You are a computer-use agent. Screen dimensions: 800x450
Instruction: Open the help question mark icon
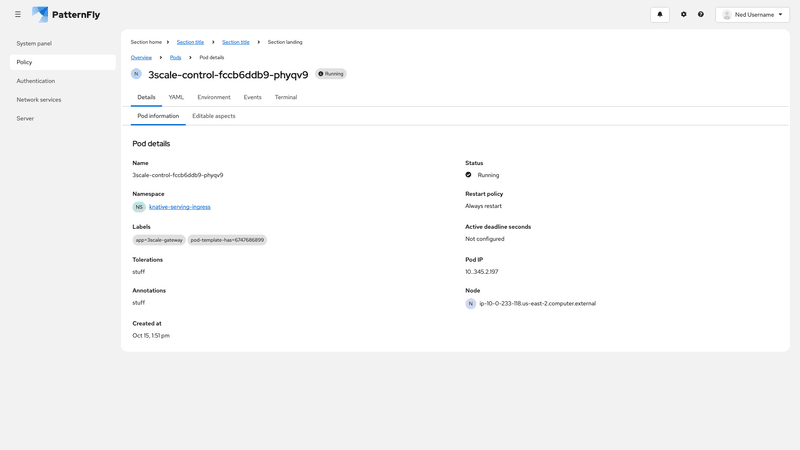[x=701, y=15]
